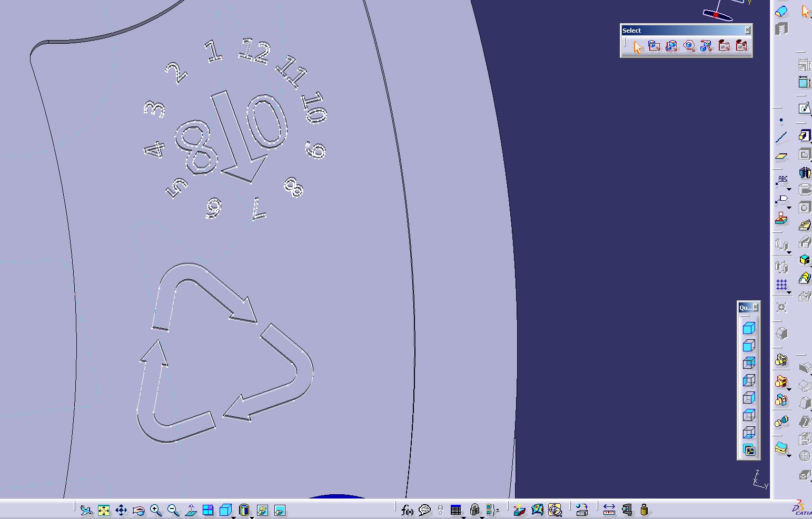Click the Zoom In magnifier icon
Screen dimensions: 812x519
coord(156,510)
